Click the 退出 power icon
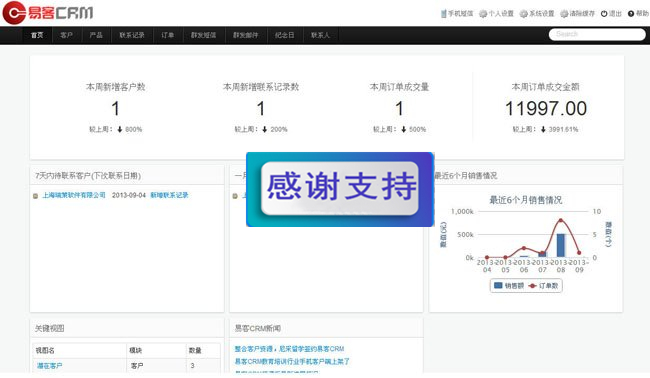The height and width of the screenshot is (378, 650). tap(604, 14)
